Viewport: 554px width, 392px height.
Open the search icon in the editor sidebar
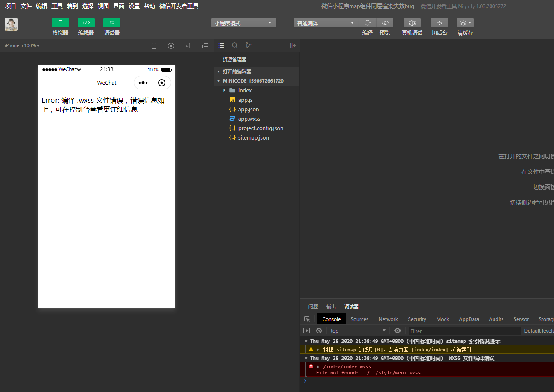click(235, 45)
